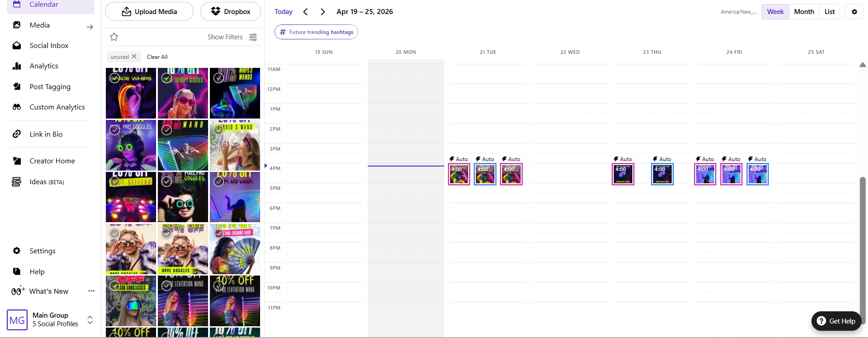Click the Upload Media button

click(x=149, y=12)
